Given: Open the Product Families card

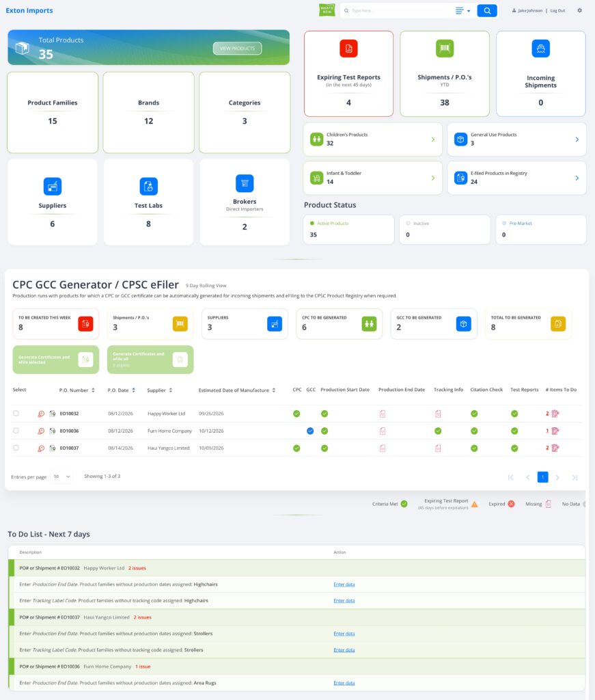Looking at the screenshot, I should (x=53, y=113).
